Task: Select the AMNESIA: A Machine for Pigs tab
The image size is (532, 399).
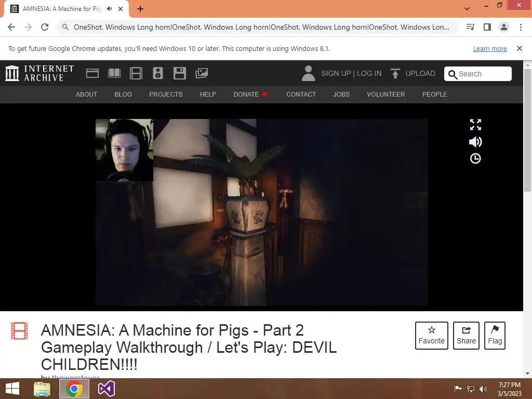Action: tap(66, 9)
